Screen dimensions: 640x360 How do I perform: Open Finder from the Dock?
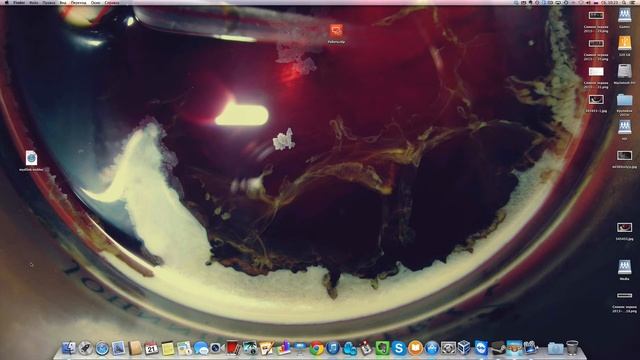click(69, 348)
